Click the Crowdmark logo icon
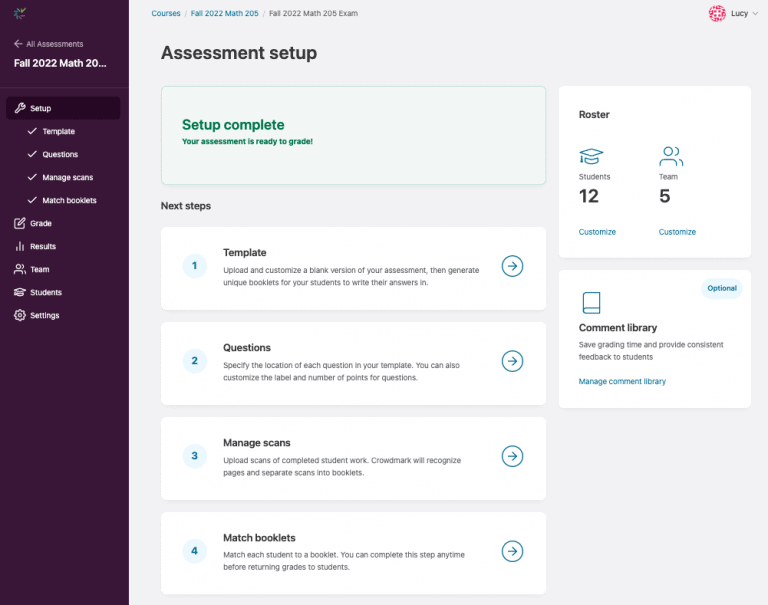Image resolution: width=768 pixels, height=605 pixels. [20, 13]
